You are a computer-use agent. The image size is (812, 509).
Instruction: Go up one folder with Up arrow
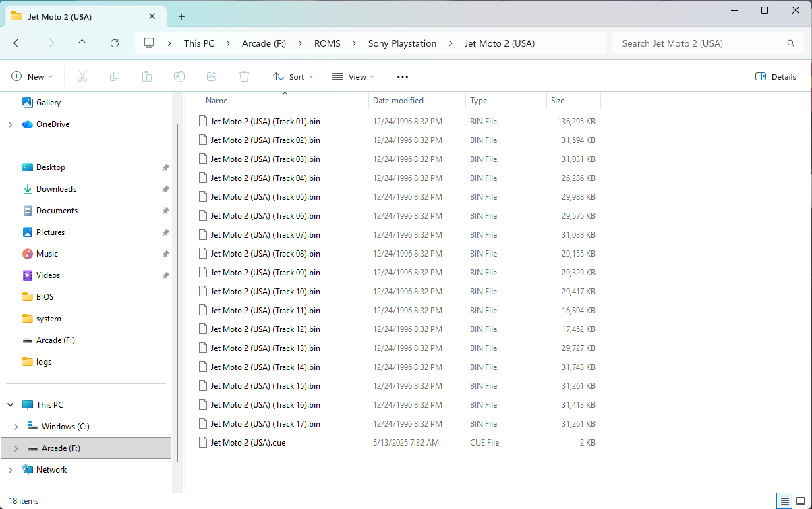82,43
